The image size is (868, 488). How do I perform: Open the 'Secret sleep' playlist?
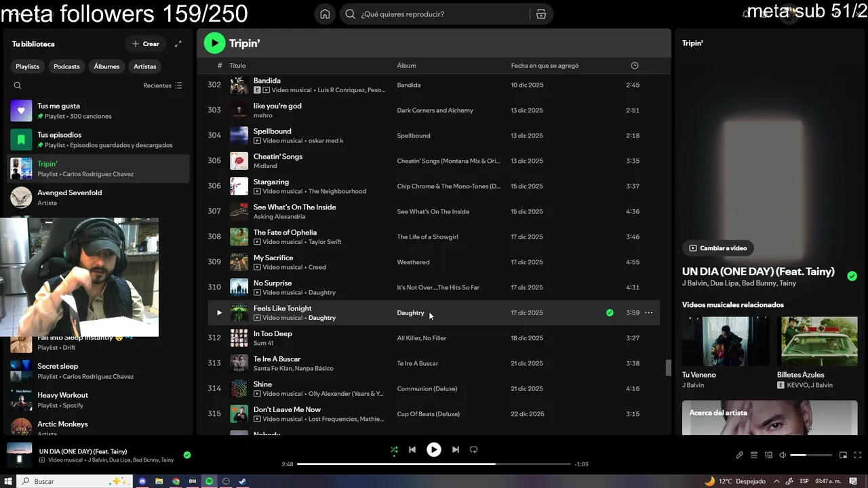pos(98,371)
